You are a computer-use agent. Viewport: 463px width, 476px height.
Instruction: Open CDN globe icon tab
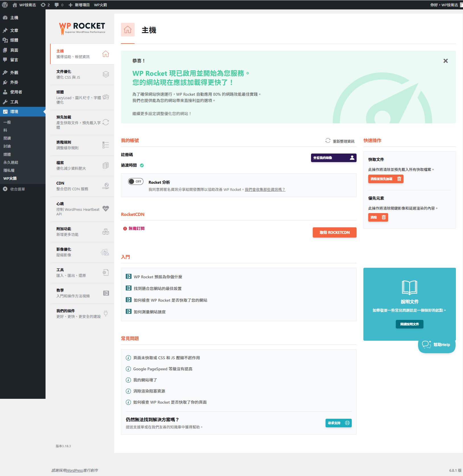106,186
